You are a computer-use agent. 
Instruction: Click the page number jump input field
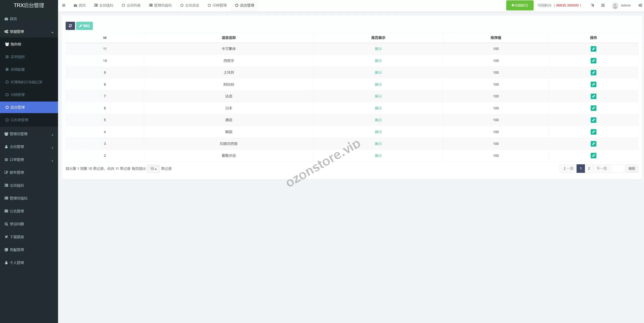pyautogui.click(x=618, y=168)
